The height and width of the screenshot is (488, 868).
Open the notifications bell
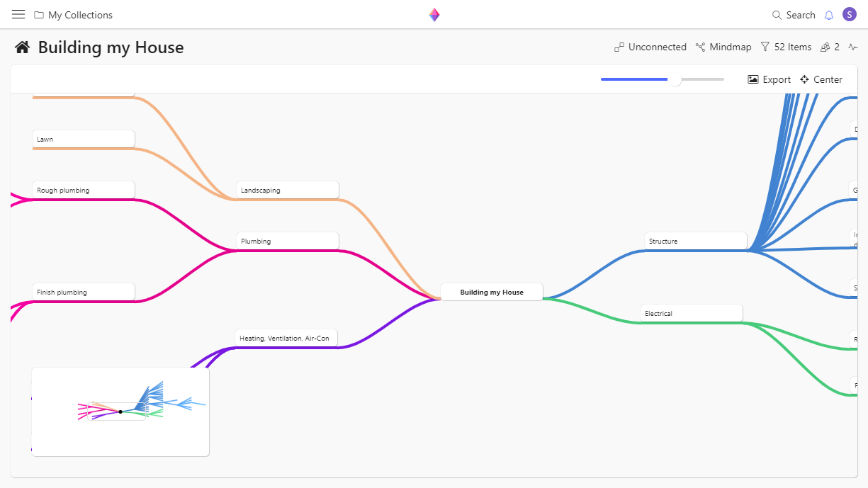[829, 15]
